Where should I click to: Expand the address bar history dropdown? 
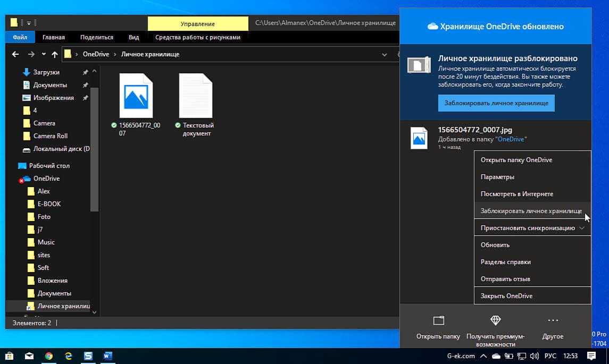pos(385,54)
